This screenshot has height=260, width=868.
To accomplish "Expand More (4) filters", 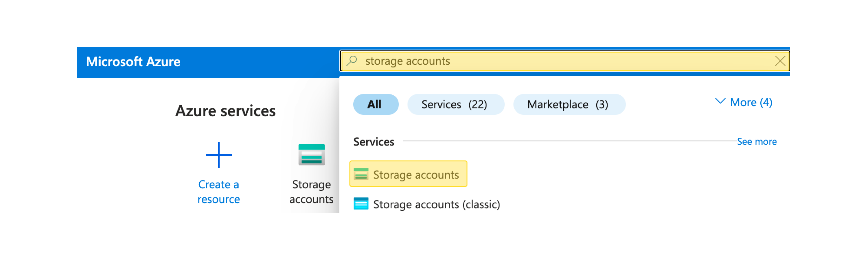I will point(743,102).
